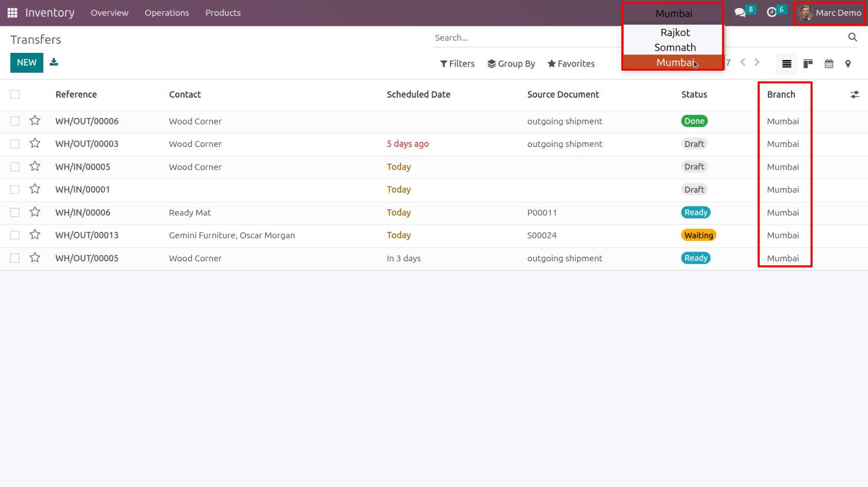Image resolution: width=868 pixels, height=487 pixels.
Task: Star the WH/OUT/00006 transfer
Action: click(x=35, y=120)
